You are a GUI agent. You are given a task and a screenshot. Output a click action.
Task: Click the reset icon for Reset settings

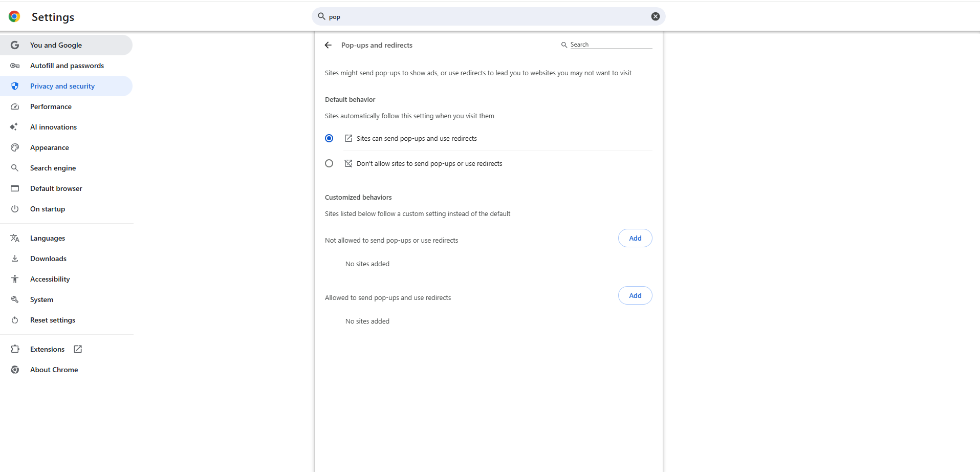15,320
